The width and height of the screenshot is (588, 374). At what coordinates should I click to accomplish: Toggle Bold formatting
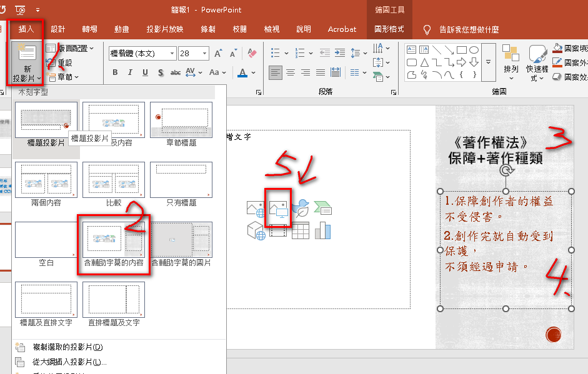115,72
